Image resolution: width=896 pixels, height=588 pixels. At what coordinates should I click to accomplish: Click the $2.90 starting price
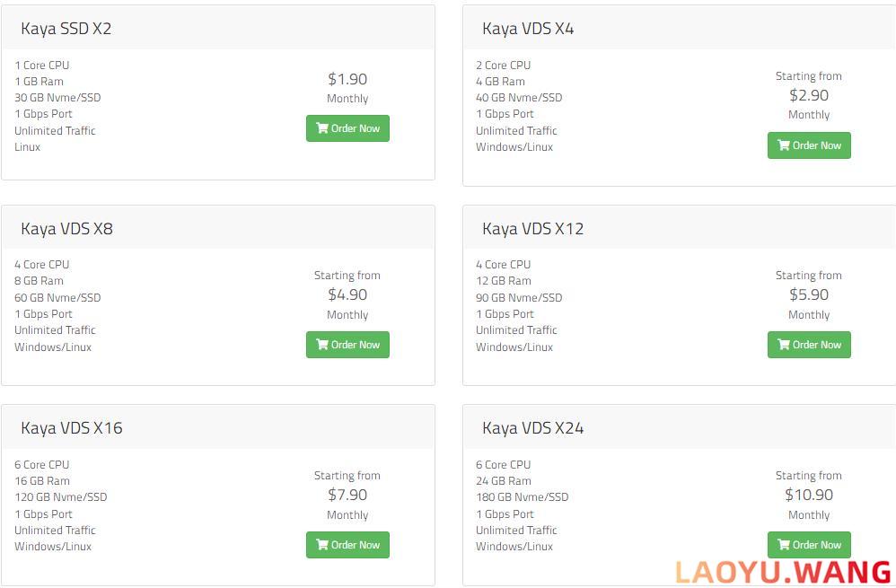809,95
